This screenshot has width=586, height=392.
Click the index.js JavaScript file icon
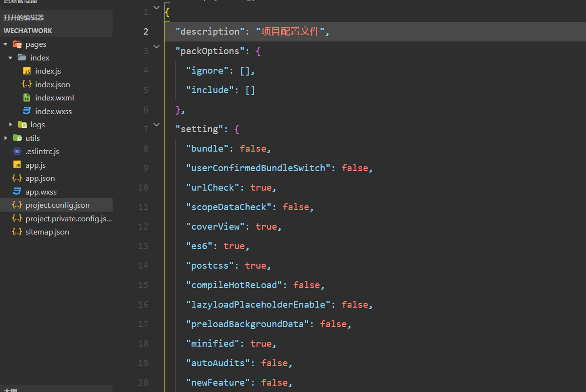pyautogui.click(x=27, y=71)
